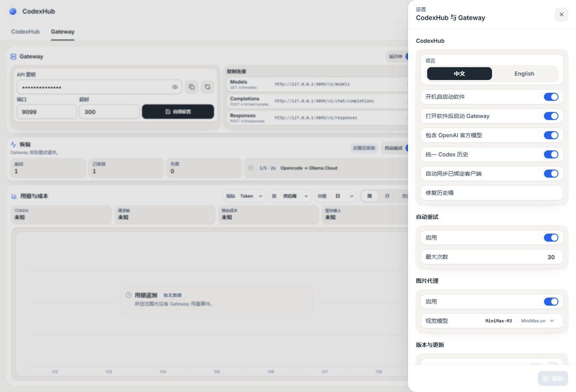Switch to the CodexHub tab

(x=25, y=32)
